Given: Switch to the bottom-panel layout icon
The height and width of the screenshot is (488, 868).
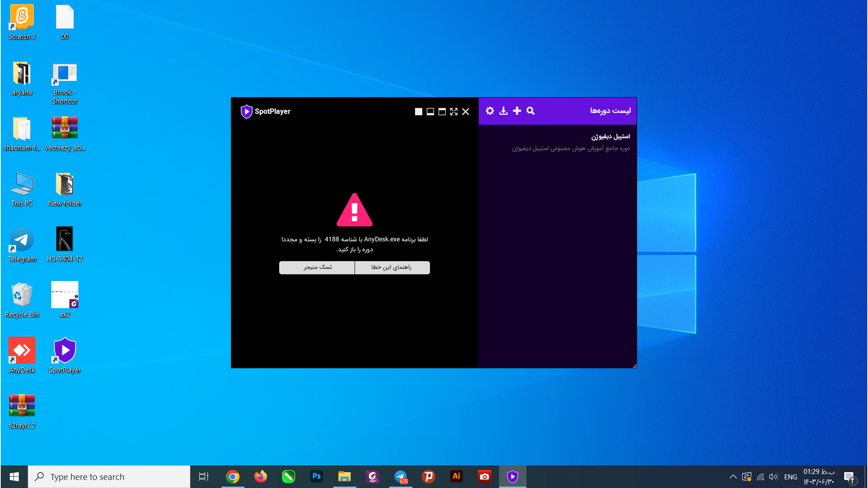Looking at the screenshot, I should point(430,112).
